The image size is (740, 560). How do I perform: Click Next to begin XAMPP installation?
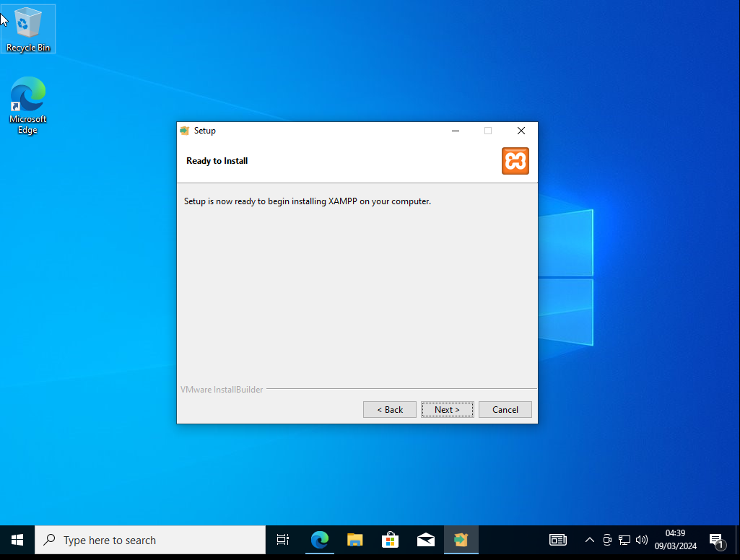tap(447, 409)
